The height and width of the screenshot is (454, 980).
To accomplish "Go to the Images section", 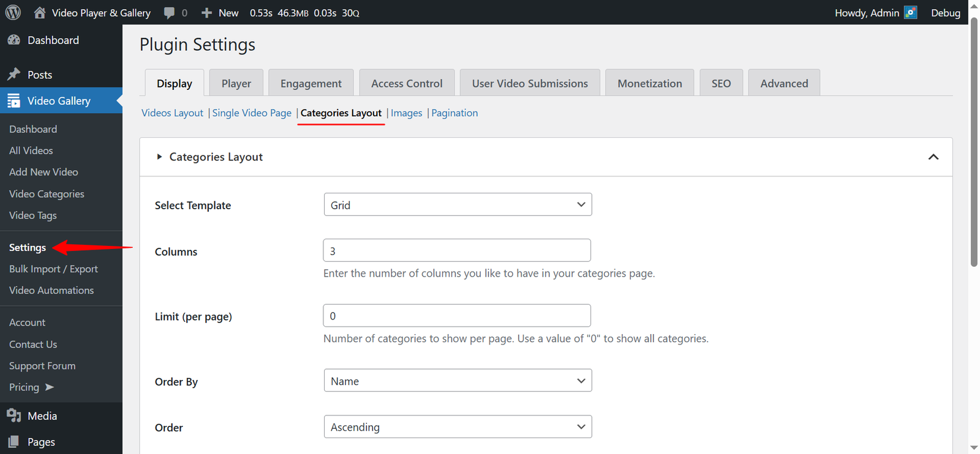I will coord(407,113).
